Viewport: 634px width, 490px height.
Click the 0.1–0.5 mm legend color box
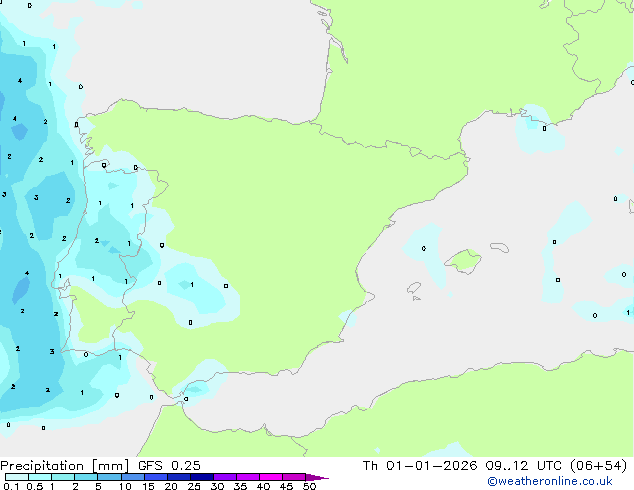tap(17, 477)
